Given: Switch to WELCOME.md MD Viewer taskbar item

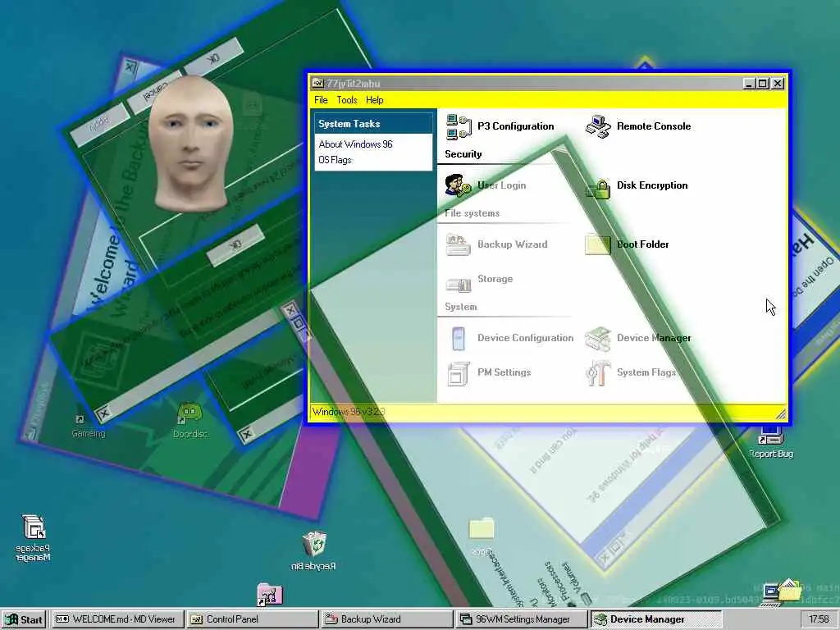Looking at the screenshot, I should point(118,619).
